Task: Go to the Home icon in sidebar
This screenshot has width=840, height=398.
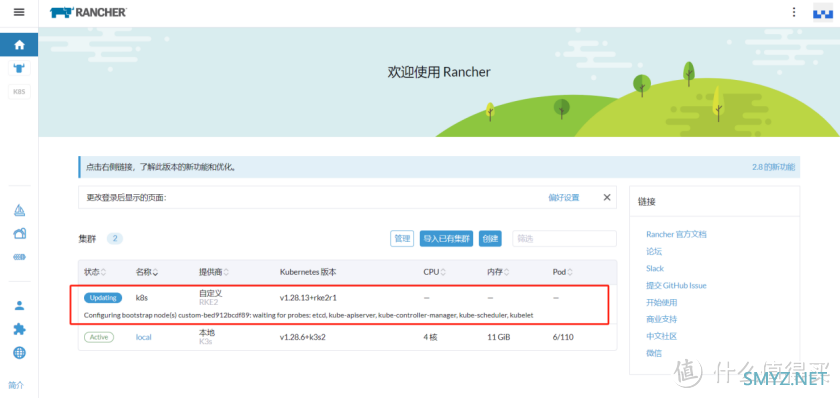Action: [x=19, y=45]
